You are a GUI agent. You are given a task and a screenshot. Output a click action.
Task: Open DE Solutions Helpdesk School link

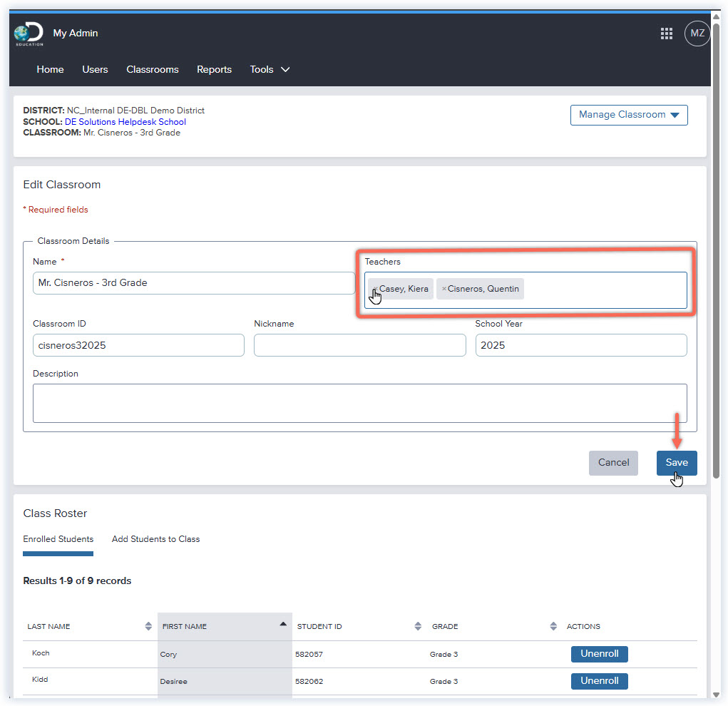click(x=125, y=122)
